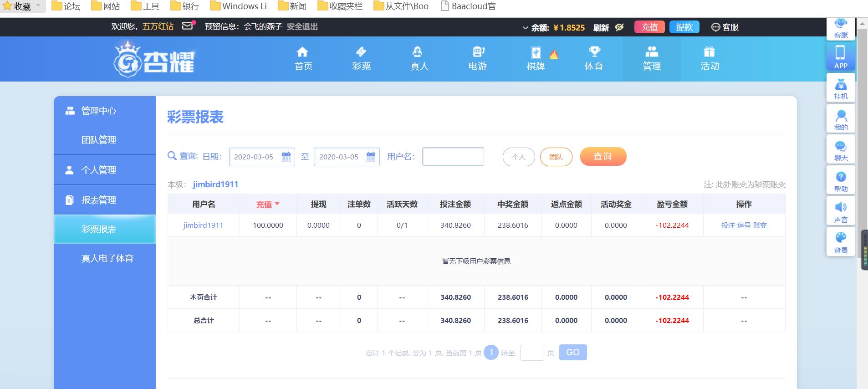Viewport: 868px width, 389px height.
Task: Select the 个人 filter option
Action: pos(518,157)
